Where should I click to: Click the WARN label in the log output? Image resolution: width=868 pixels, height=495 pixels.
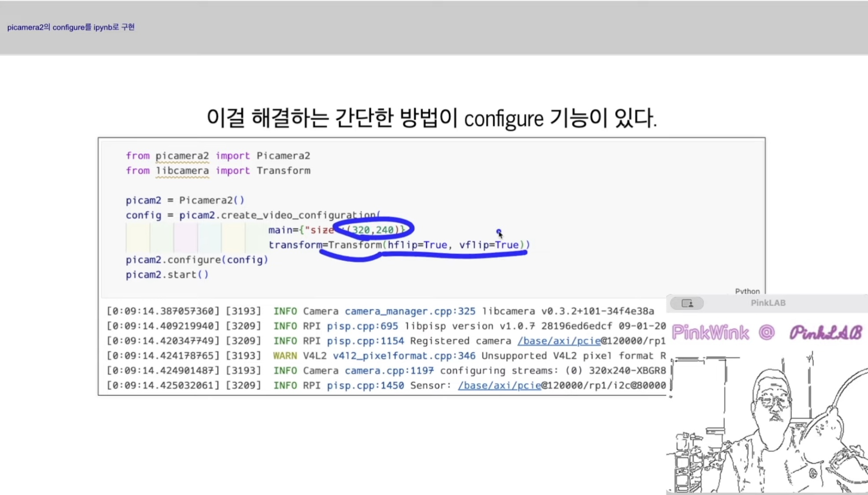(x=284, y=356)
